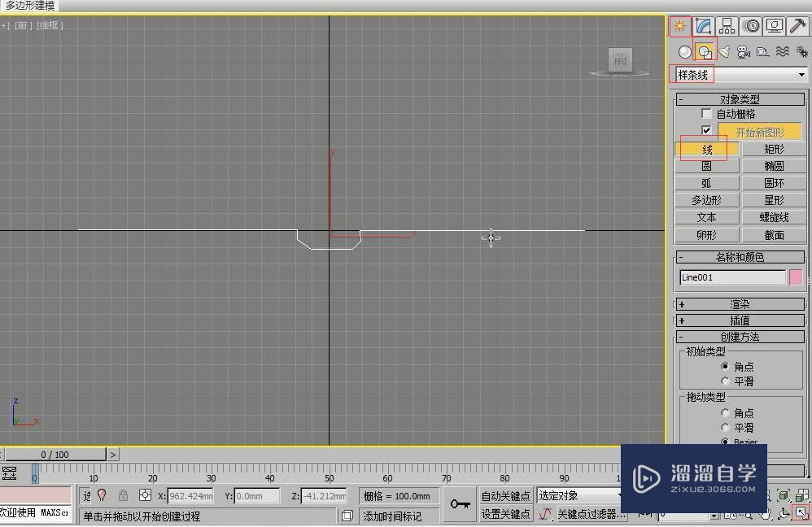
Task: Click the cube icon beside the prompt line
Action: (x=347, y=516)
